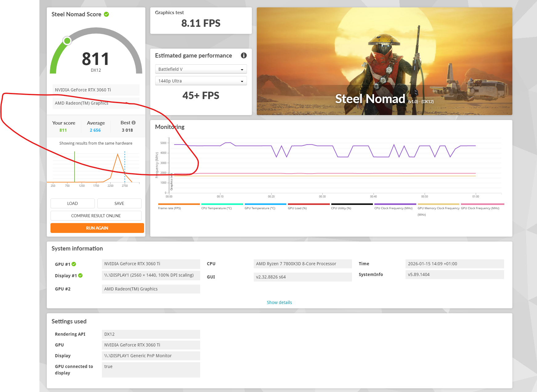The width and height of the screenshot is (537, 392).
Task: Click the Monitoring panel heading
Action: coord(170,127)
